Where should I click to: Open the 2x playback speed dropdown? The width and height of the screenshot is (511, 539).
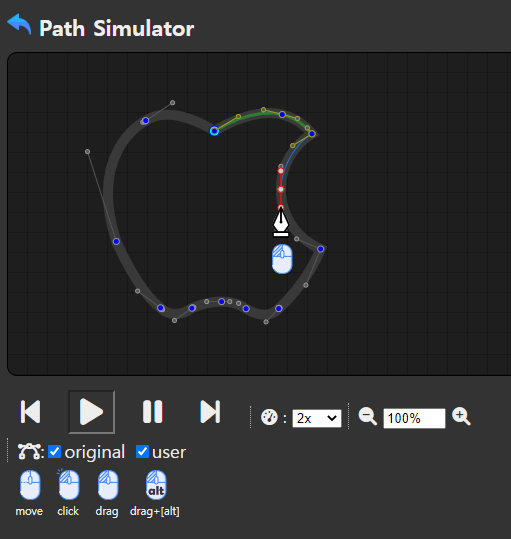(316, 418)
